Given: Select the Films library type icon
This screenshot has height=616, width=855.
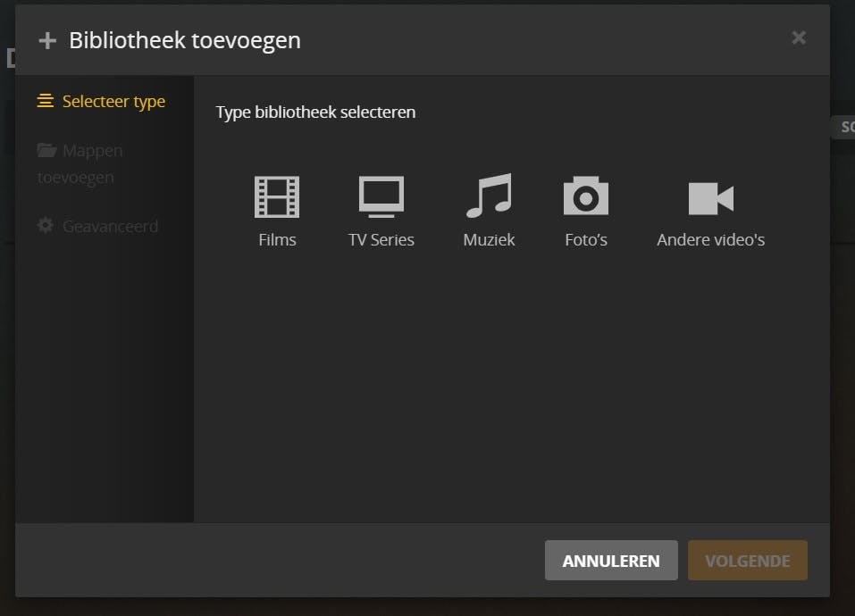Looking at the screenshot, I should tap(277, 195).
